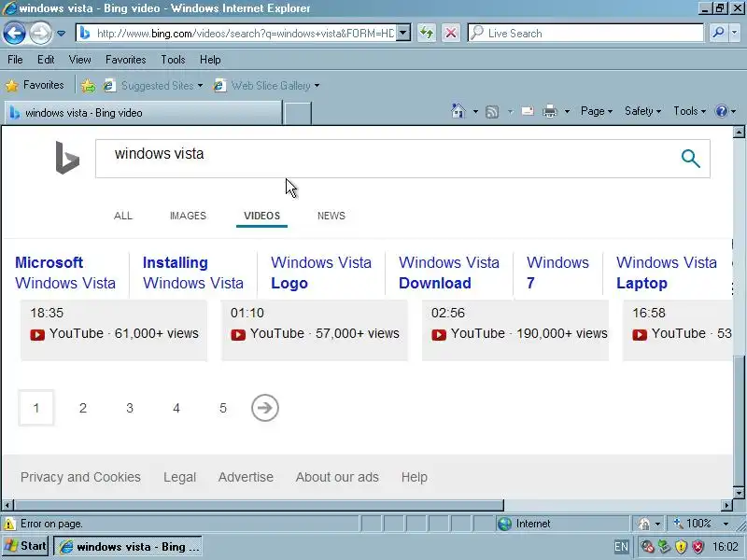The height and width of the screenshot is (560, 747).
Task: Open the 16:58 YouTube video card
Action: pos(678,330)
